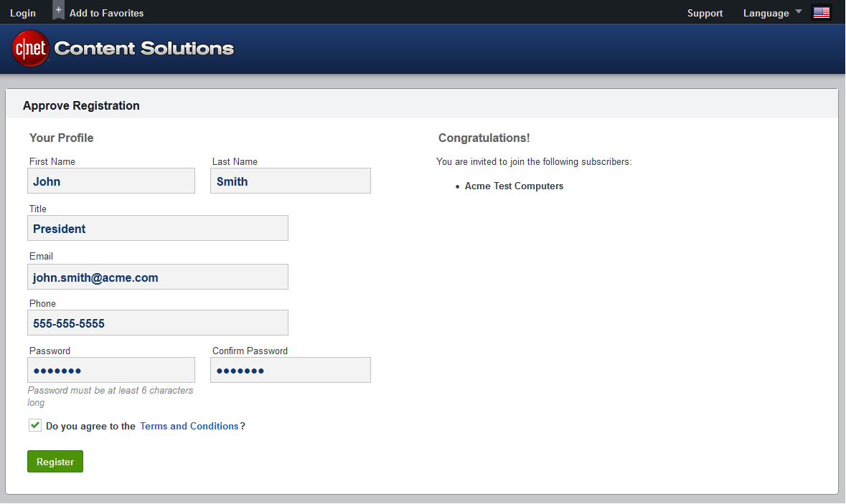The image size is (846, 504).
Task: Focus the Phone field showing 555-555-5555
Action: point(158,323)
